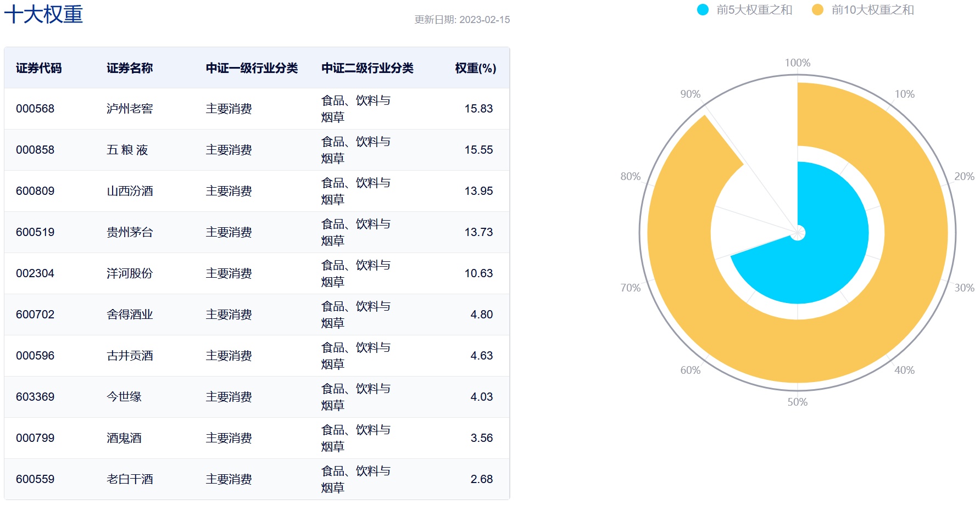Toggle the 前5大权重之和 legend series
Screen dimensions: 980x505
click(x=754, y=10)
